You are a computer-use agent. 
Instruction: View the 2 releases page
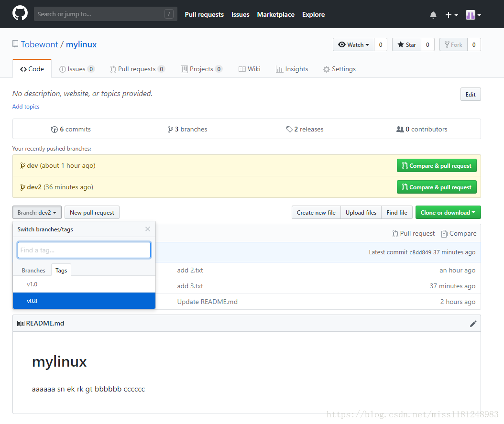305,129
